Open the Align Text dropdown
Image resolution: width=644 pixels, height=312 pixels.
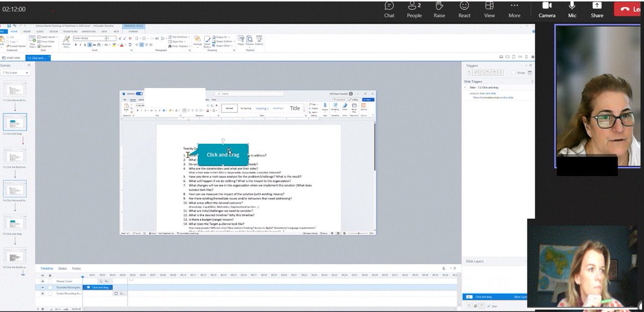pos(178,42)
